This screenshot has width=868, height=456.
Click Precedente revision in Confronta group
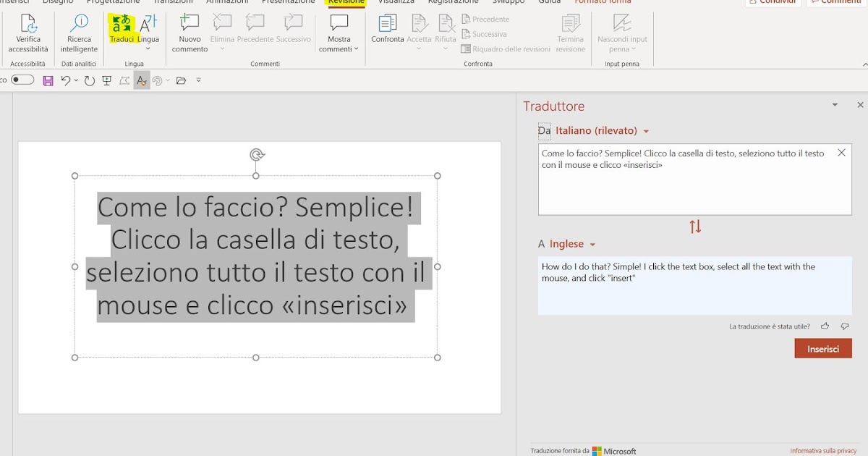(485, 19)
